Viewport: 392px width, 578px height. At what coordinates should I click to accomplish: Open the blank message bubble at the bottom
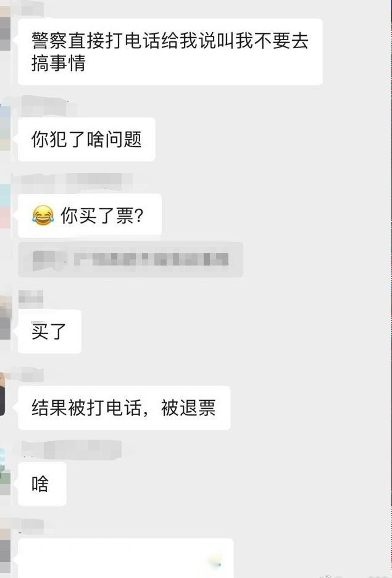coord(126,558)
